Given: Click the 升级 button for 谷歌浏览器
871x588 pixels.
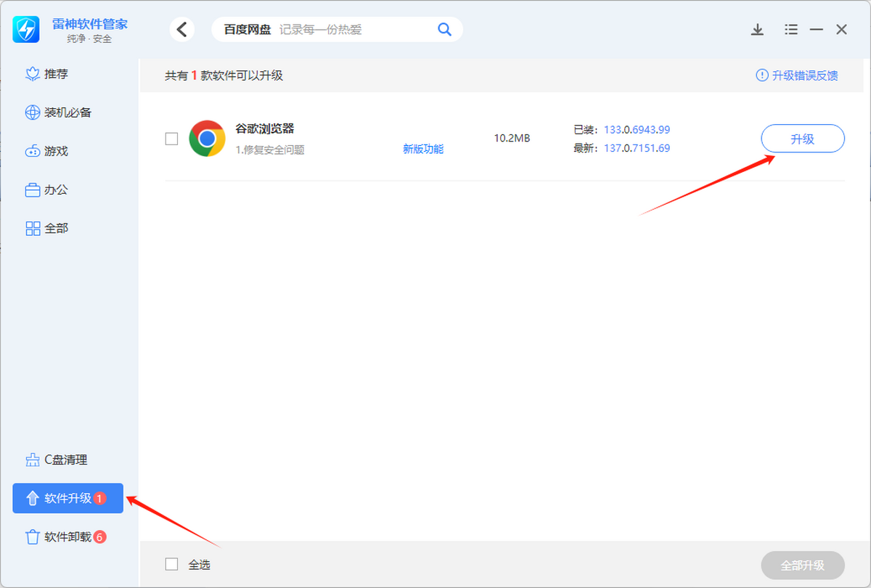Looking at the screenshot, I should [803, 139].
